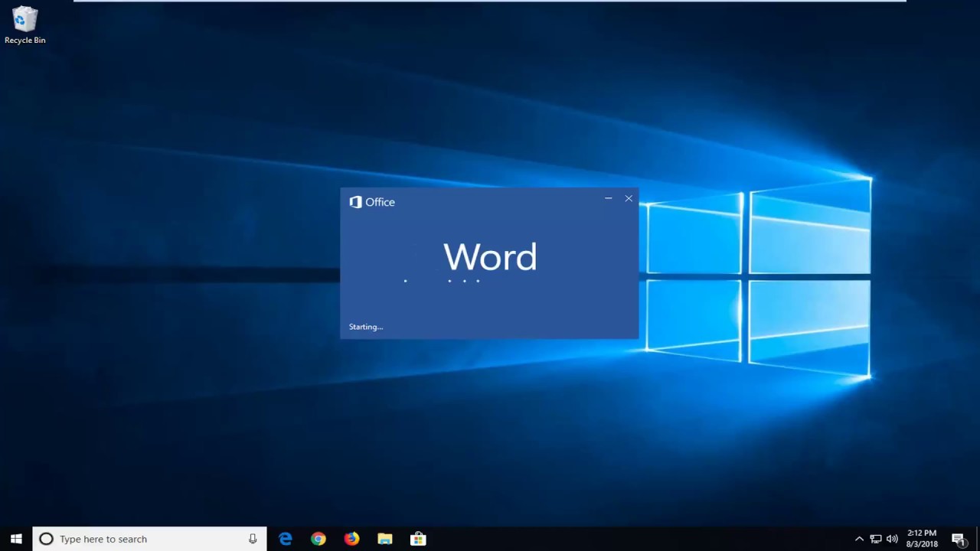Focus the 'Type here to search' field
Screen dimensions: 980x551
click(x=149, y=539)
